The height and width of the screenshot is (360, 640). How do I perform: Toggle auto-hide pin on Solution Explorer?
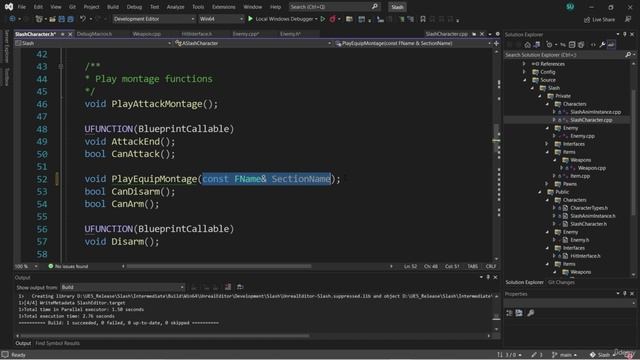click(625, 34)
